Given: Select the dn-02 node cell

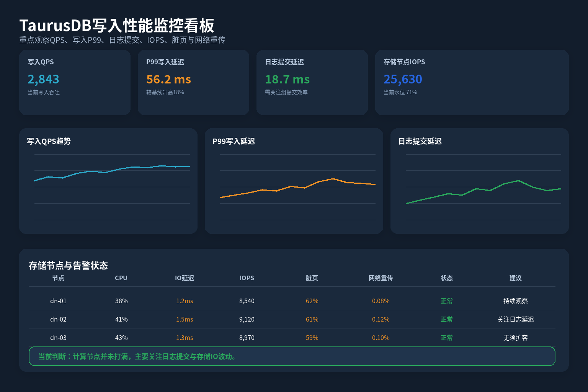Looking at the screenshot, I should (58, 319).
